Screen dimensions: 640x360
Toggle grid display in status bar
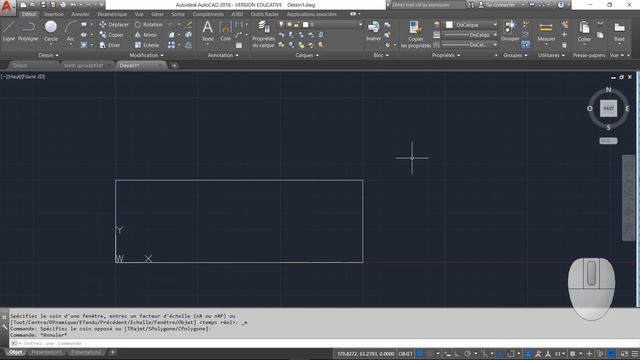click(x=420, y=353)
